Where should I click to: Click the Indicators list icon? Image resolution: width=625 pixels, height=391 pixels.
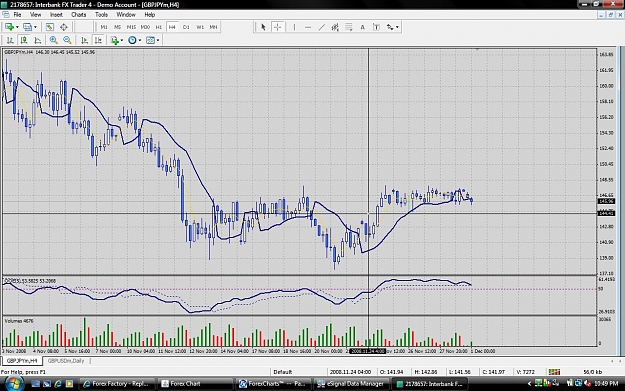pyautogui.click(x=114, y=40)
